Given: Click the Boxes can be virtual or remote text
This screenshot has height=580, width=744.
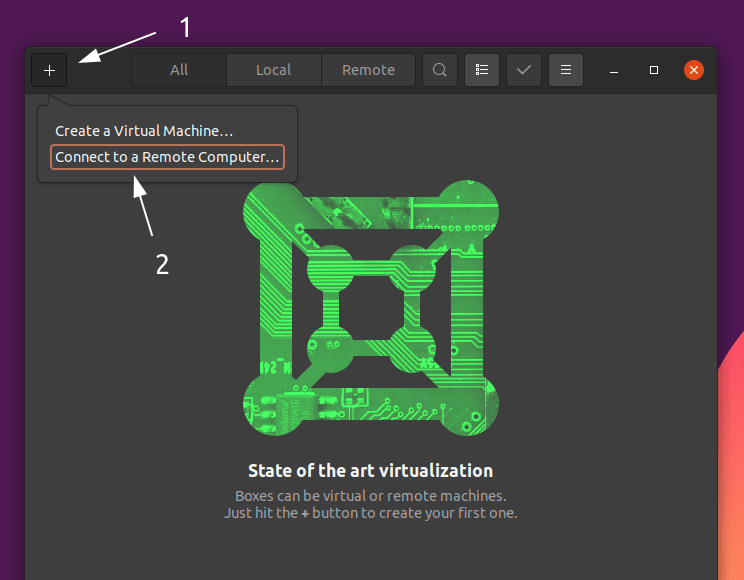Looking at the screenshot, I should click(370, 496).
